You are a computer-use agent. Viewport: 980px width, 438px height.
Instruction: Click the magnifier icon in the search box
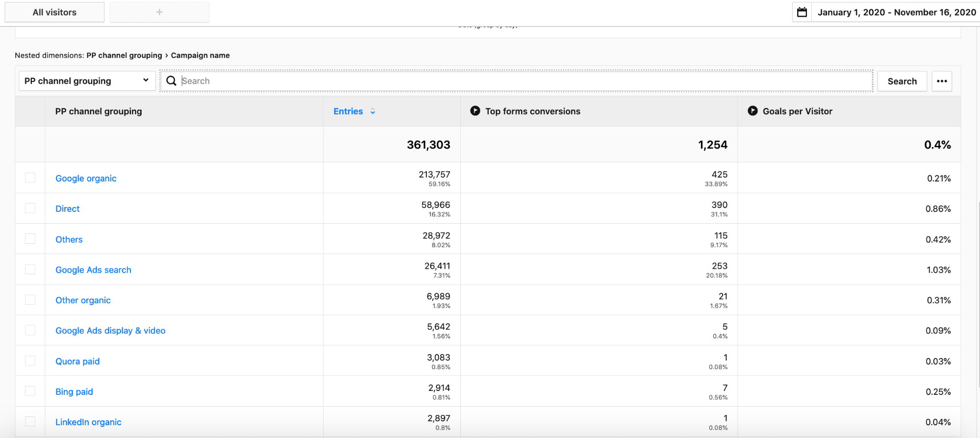click(171, 81)
